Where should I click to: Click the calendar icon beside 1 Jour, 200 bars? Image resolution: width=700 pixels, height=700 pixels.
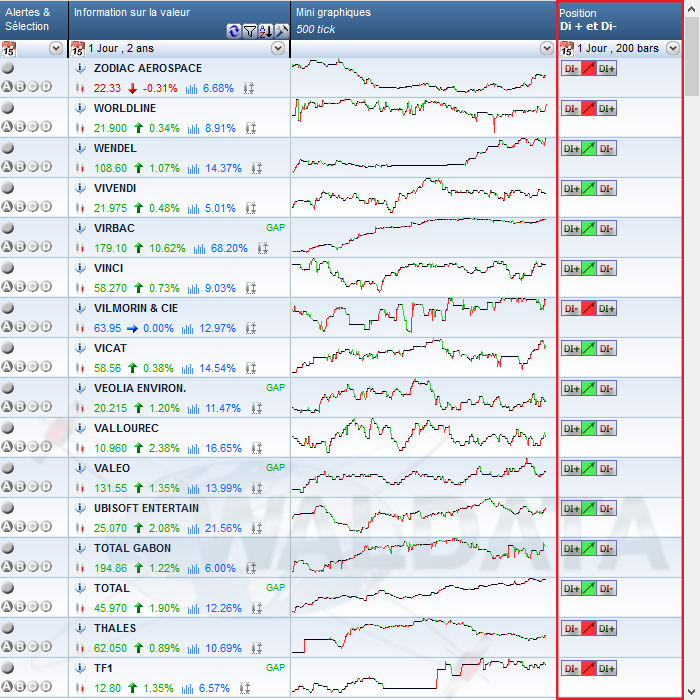point(567,48)
